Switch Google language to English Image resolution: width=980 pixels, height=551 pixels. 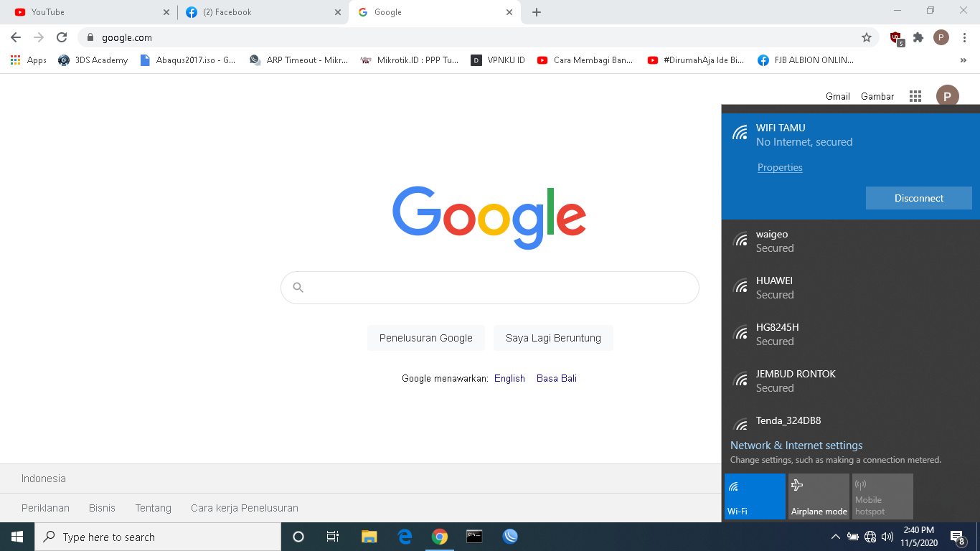[509, 378]
